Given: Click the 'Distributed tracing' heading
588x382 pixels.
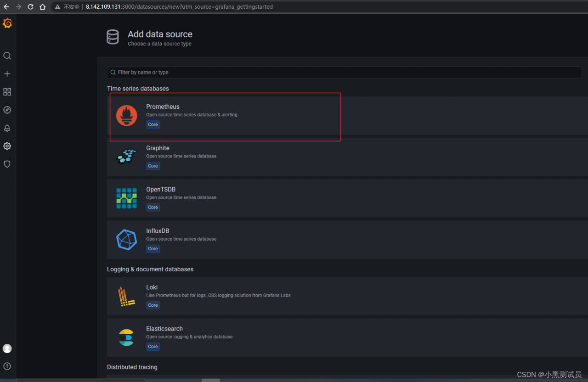Looking at the screenshot, I should click(x=132, y=367).
